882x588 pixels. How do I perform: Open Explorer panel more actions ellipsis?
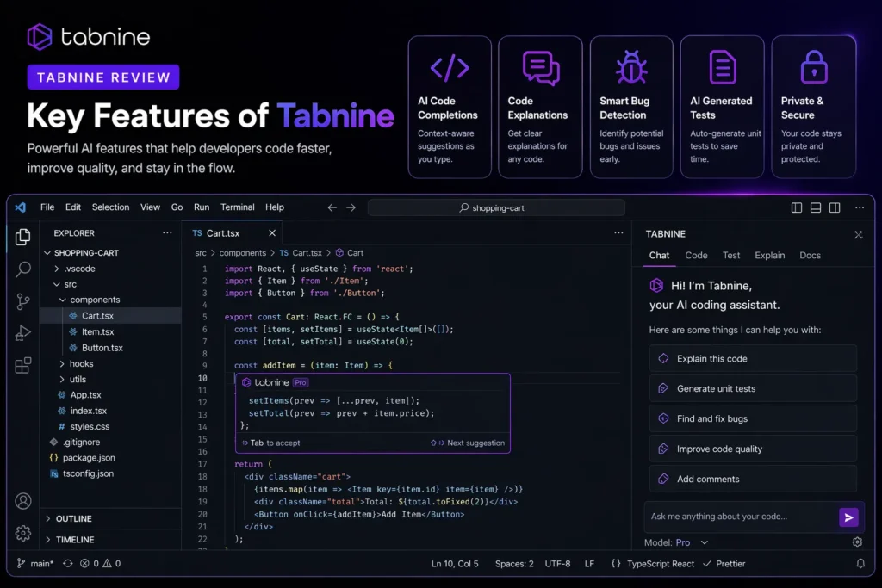(167, 232)
